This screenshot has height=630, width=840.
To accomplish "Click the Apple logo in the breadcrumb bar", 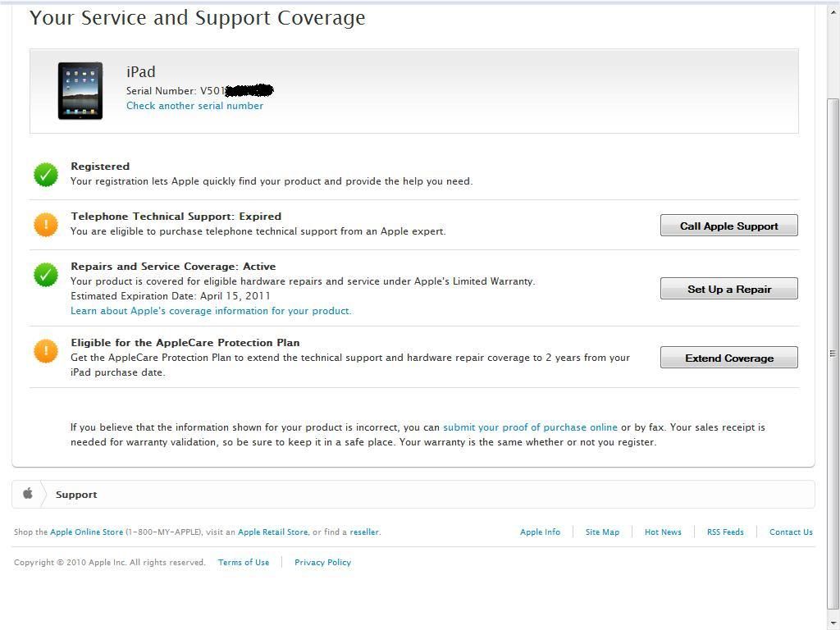I will (x=28, y=493).
